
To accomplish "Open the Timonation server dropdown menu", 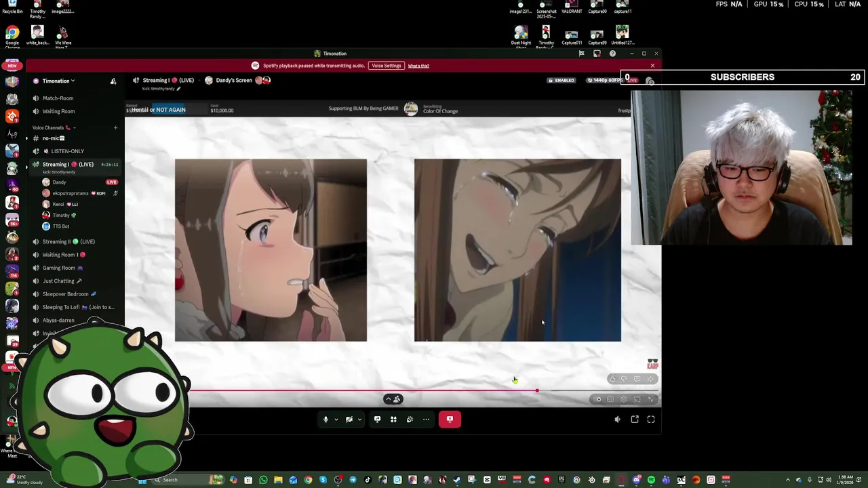I will click(x=58, y=81).
